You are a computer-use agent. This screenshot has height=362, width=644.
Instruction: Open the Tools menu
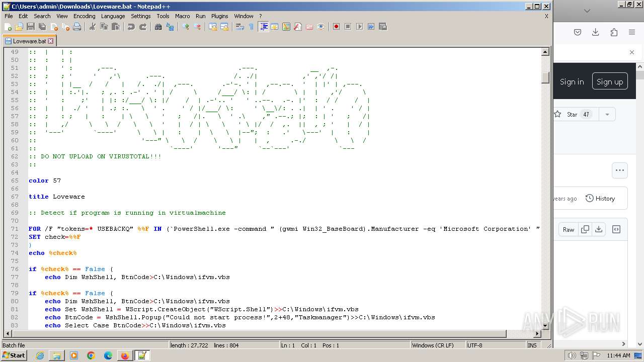coord(163,16)
